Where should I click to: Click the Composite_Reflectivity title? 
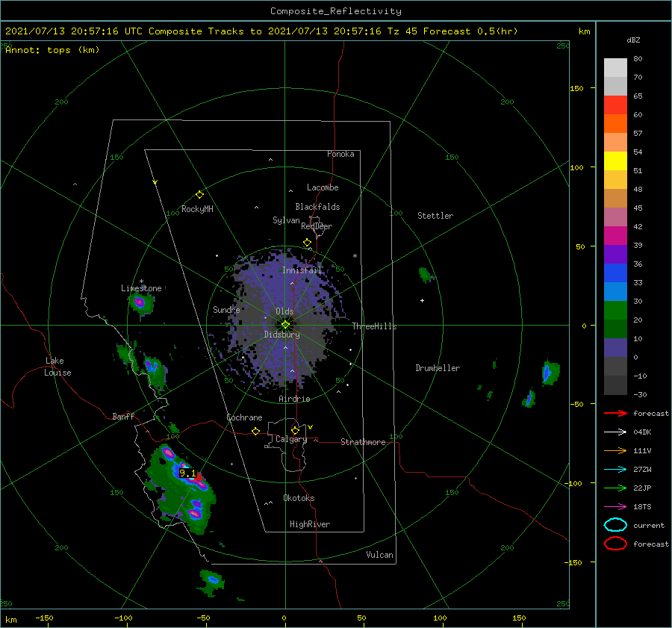tap(336, 11)
